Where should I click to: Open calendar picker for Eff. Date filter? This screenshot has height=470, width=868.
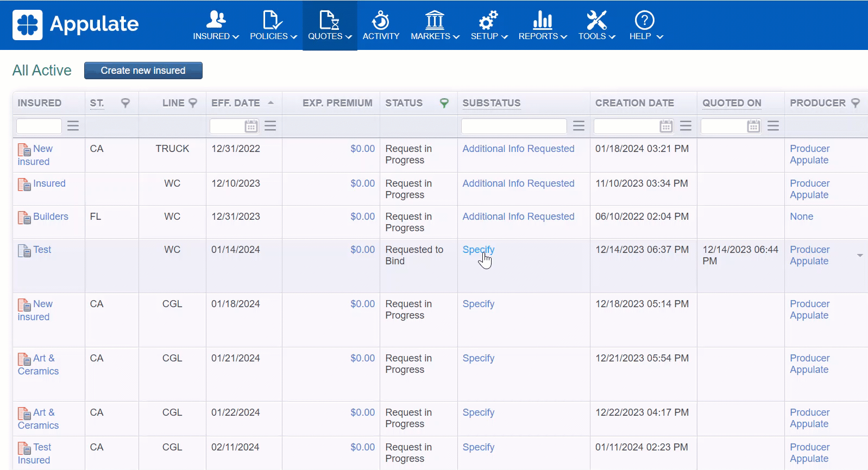(251, 126)
